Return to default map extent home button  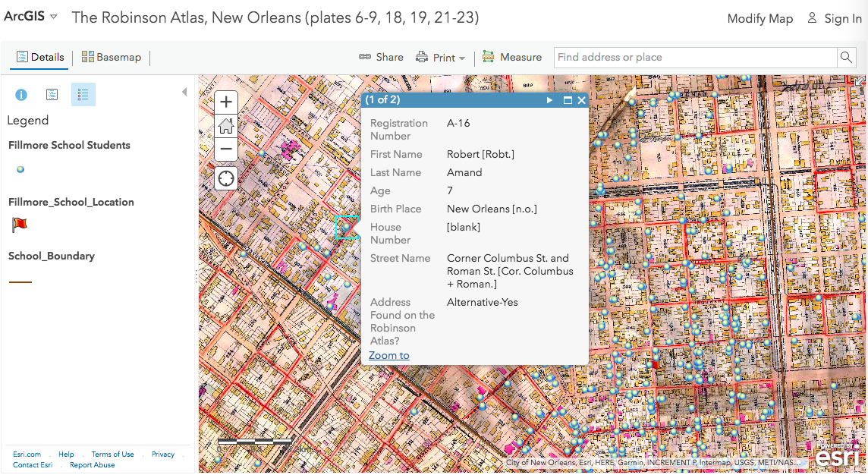coord(226,126)
